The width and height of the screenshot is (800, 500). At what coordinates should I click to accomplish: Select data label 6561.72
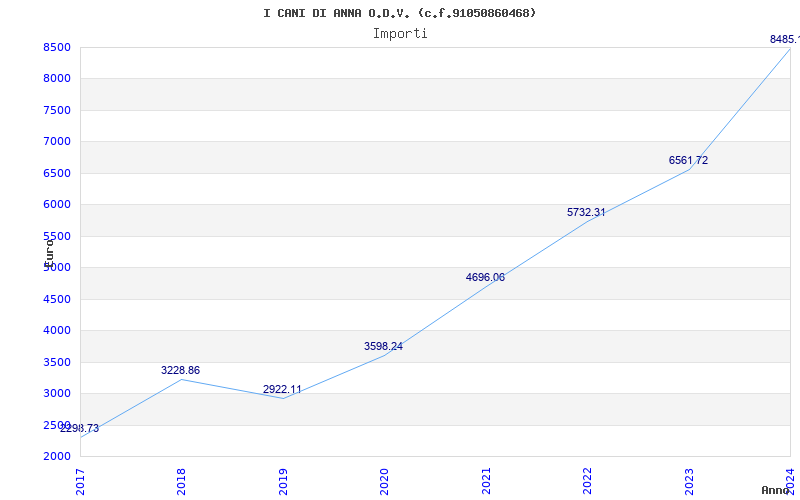(x=688, y=160)
